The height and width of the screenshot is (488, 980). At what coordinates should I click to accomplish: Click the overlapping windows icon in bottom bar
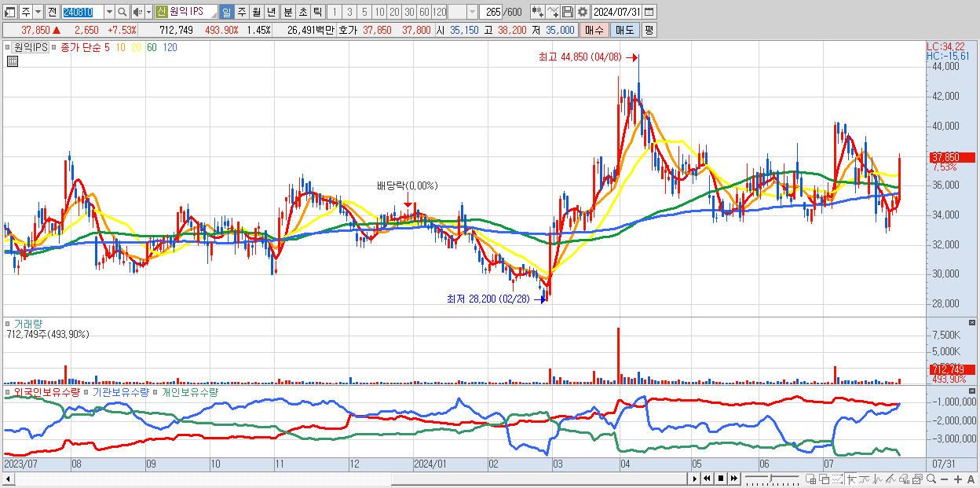pos(825,479)
